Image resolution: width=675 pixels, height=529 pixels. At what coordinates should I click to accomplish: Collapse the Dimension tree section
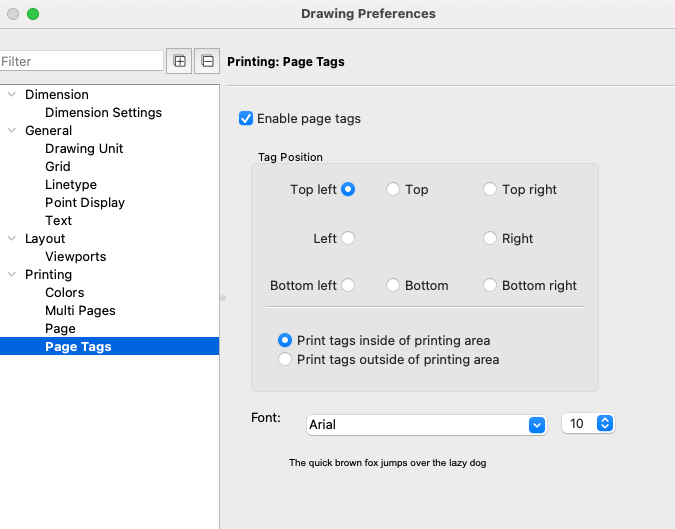(12, 94)
